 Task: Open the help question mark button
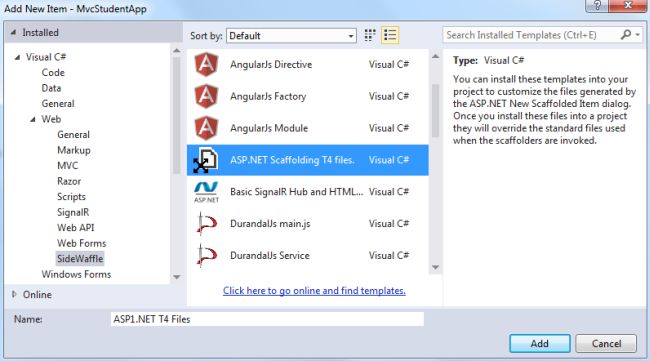597,5
